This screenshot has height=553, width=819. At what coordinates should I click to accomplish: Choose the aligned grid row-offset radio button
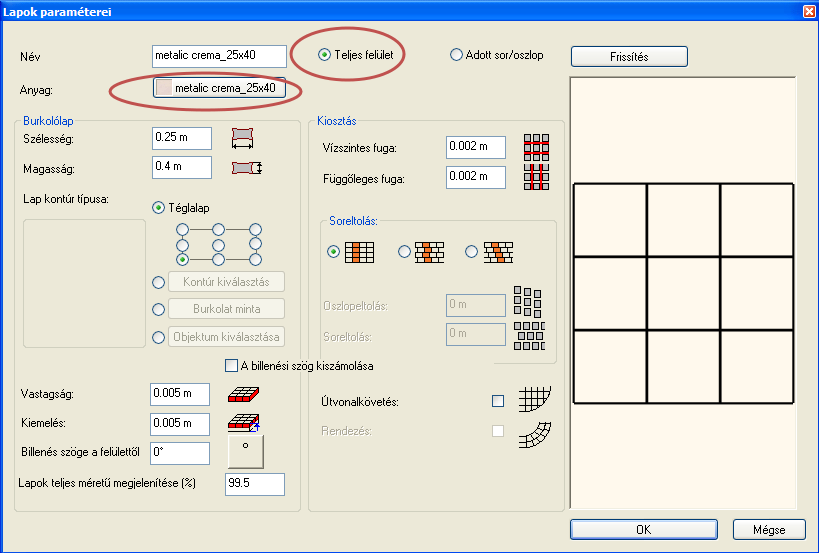(x=333, y=252)
